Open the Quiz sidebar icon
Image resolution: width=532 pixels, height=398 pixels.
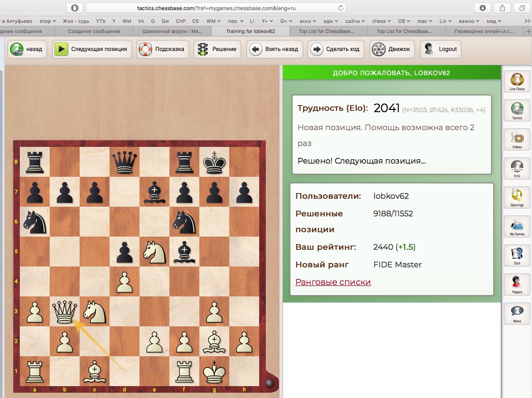pyautogui.click(x=517, y=256)
